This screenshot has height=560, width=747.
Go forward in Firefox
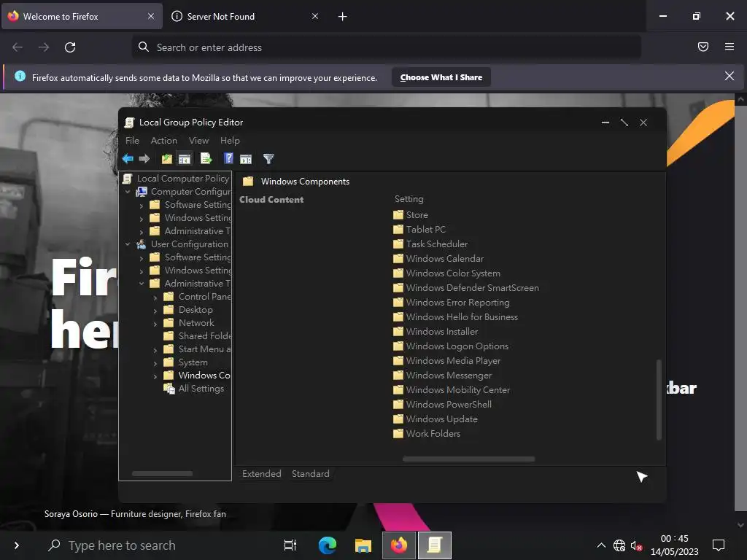44,47
